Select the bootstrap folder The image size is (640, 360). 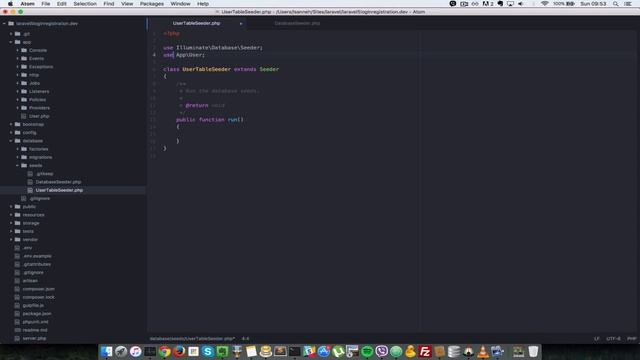click(33, 124)
